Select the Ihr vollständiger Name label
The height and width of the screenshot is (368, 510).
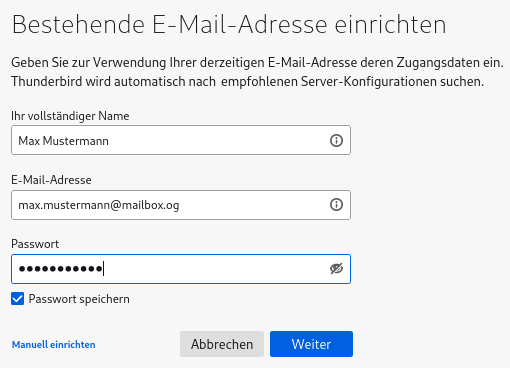point(70,116)
